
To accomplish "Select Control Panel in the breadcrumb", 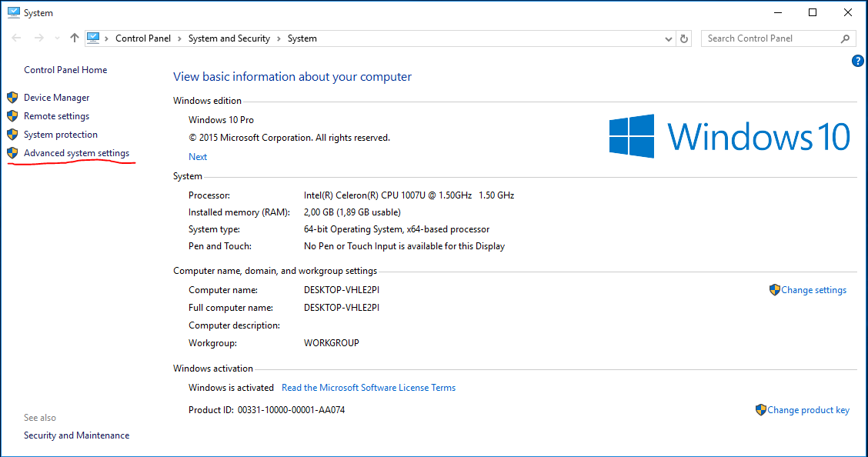I will tap(143, 38).
